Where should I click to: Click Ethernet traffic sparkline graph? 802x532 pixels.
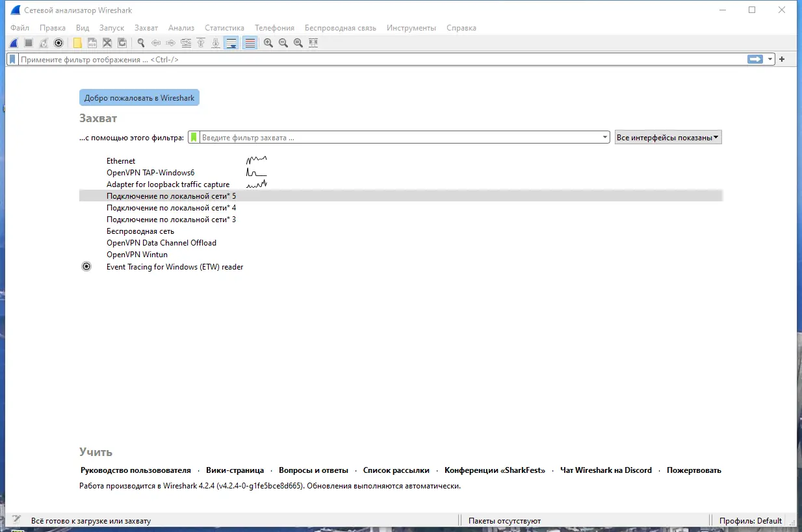click(256, 160)
